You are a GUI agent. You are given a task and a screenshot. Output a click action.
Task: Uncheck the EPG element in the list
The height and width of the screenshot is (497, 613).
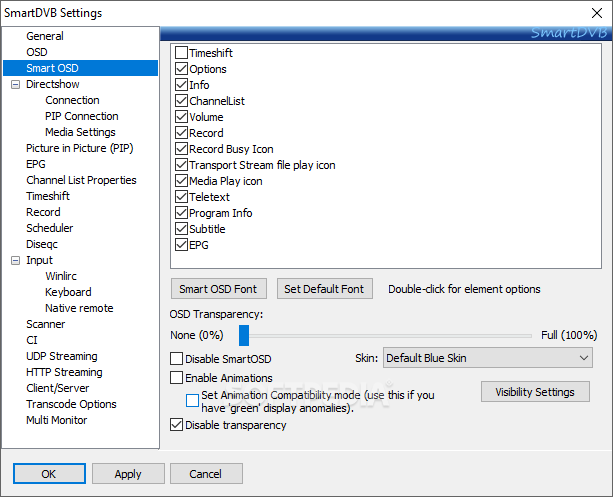coord(181,245)
